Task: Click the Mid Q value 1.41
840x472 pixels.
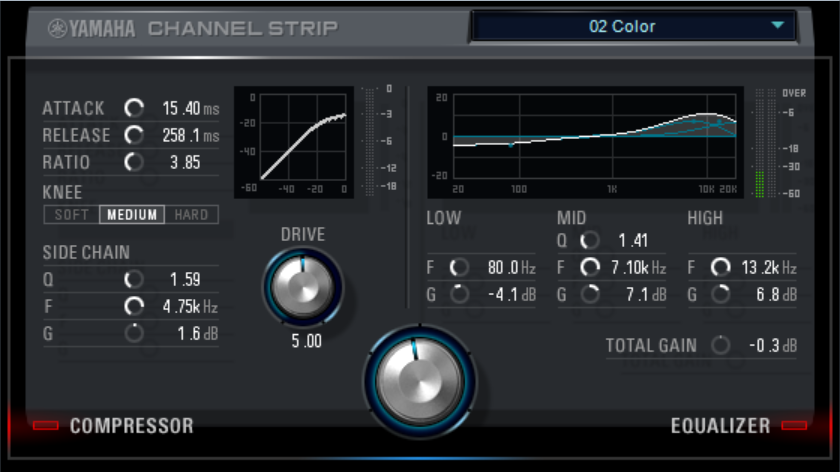Action: coord(633,241)
